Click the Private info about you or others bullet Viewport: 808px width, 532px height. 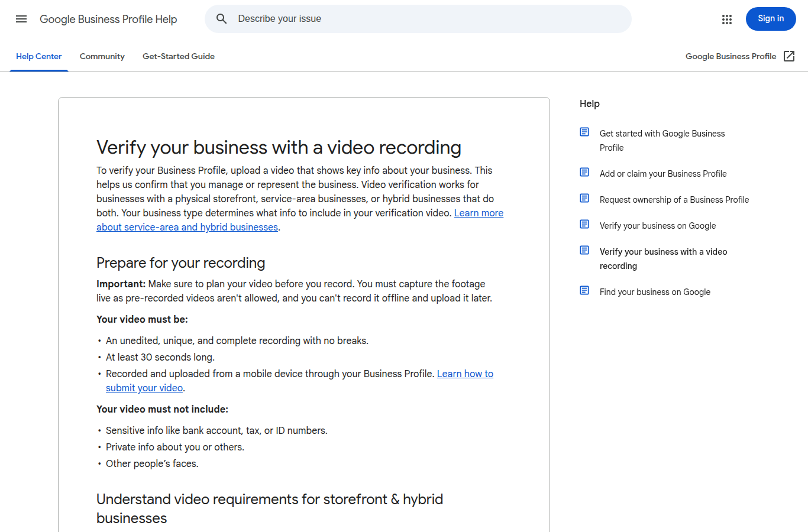click(x=174, y=447)
